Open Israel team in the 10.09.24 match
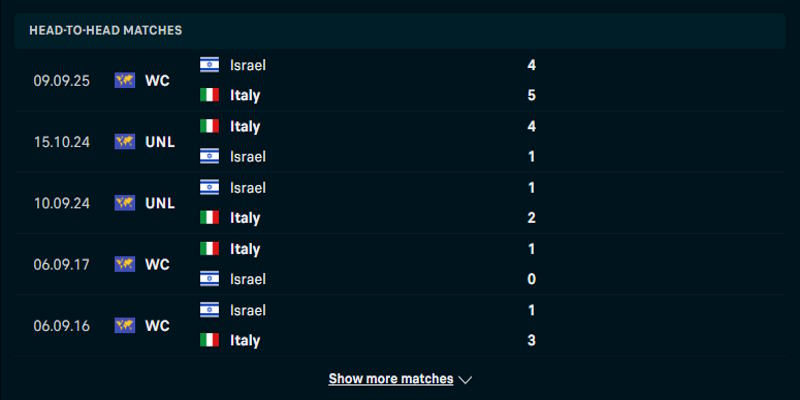The height and width of the screenshot is (400, 800). pyautogui.click(x=248, y=187)
